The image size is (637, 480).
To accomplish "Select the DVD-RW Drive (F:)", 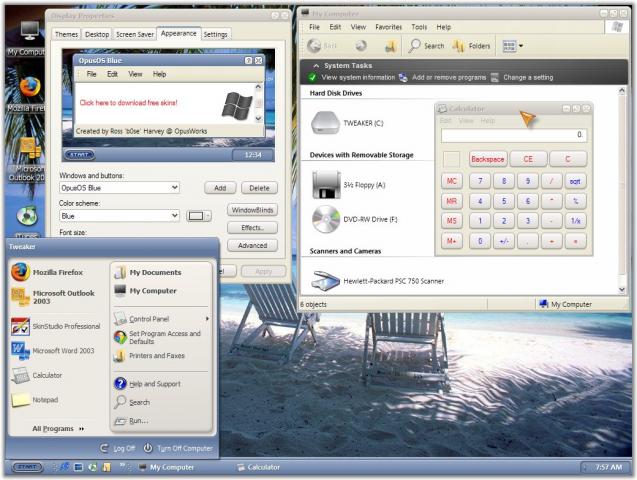I will click(x=354, y=219).
